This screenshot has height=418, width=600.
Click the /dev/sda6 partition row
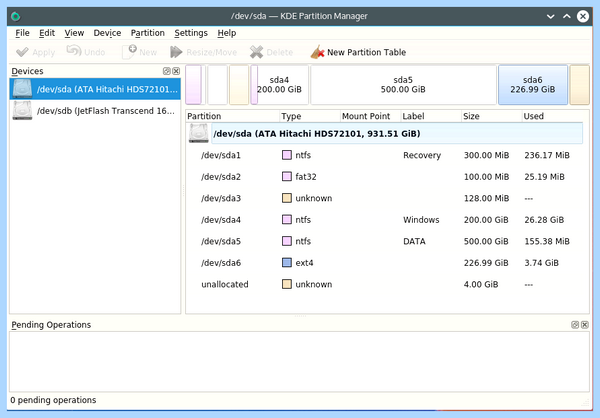(x=386, y=263)
